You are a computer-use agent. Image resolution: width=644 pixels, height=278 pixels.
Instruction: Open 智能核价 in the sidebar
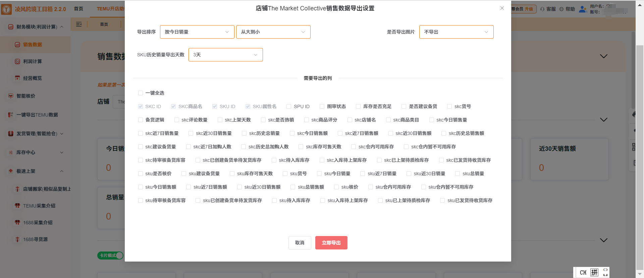pos(26,96)
